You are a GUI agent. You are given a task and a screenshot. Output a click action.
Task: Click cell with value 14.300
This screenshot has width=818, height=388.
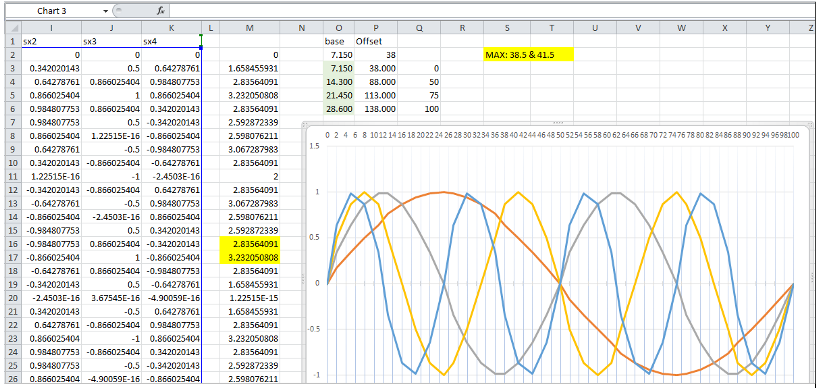pos(339,81)
